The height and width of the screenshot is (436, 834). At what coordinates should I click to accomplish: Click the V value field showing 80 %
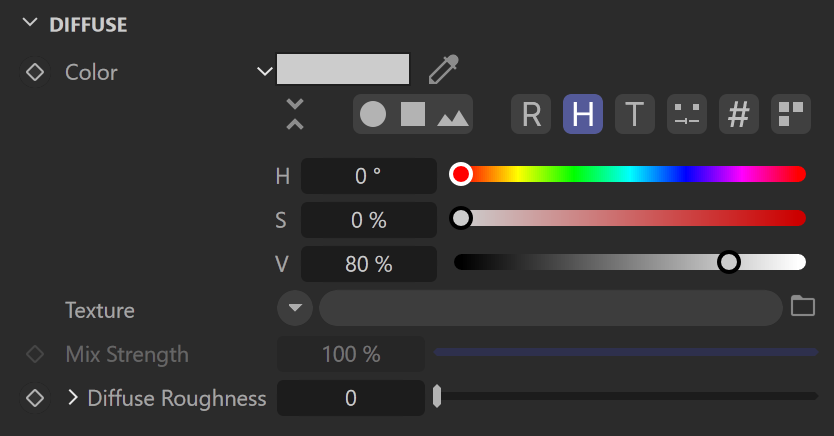(369, 264)
